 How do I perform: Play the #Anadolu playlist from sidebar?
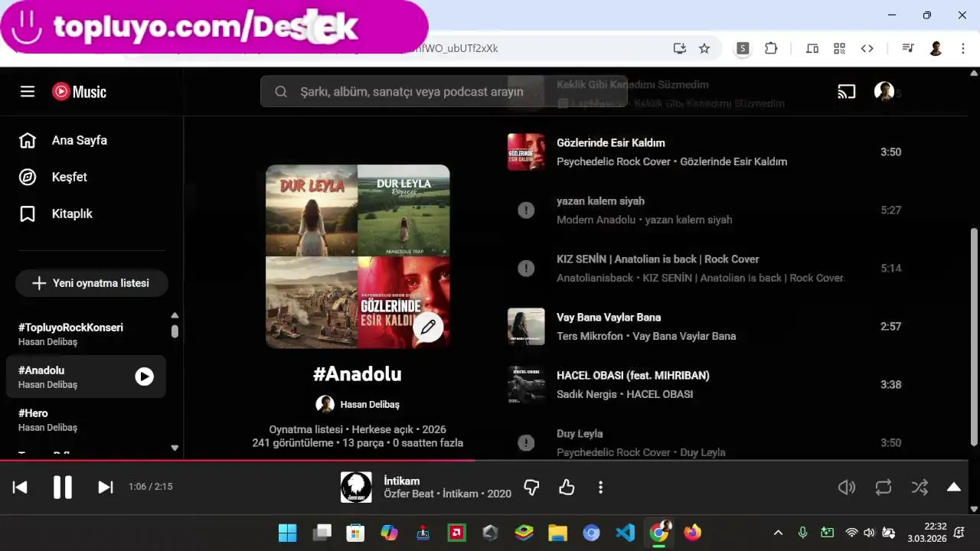145,377
